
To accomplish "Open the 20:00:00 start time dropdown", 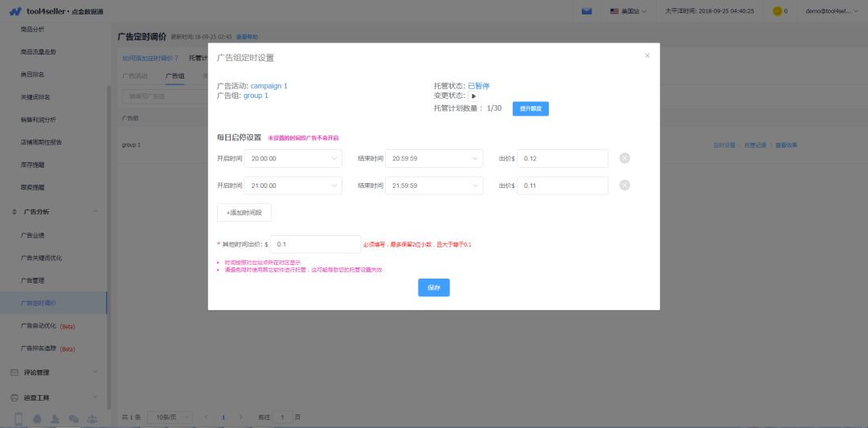I will [x=293, y=158].
